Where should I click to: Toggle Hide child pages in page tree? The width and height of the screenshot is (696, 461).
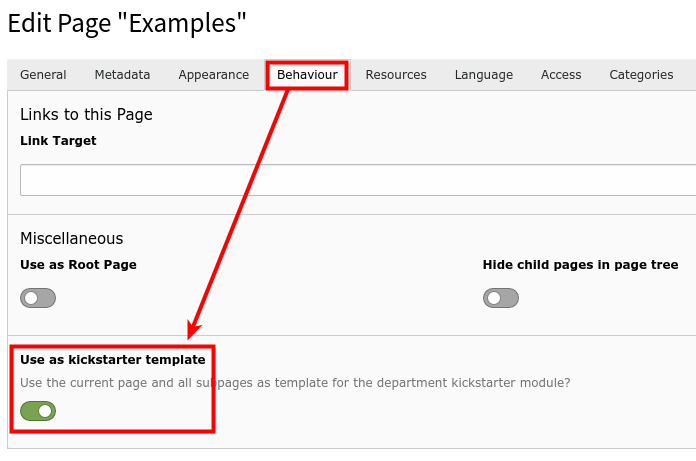coord(501,298)
